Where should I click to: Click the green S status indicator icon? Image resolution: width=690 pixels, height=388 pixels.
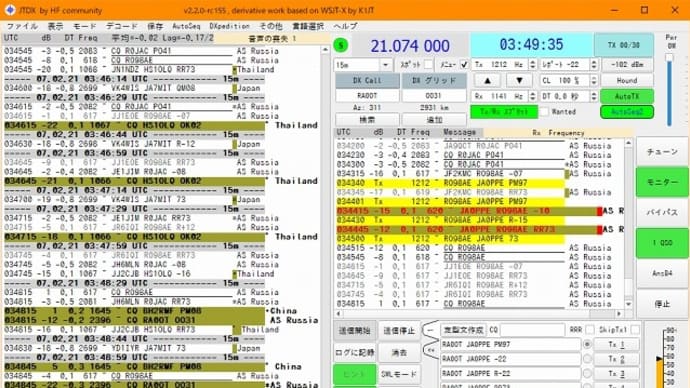click(341, 45)
